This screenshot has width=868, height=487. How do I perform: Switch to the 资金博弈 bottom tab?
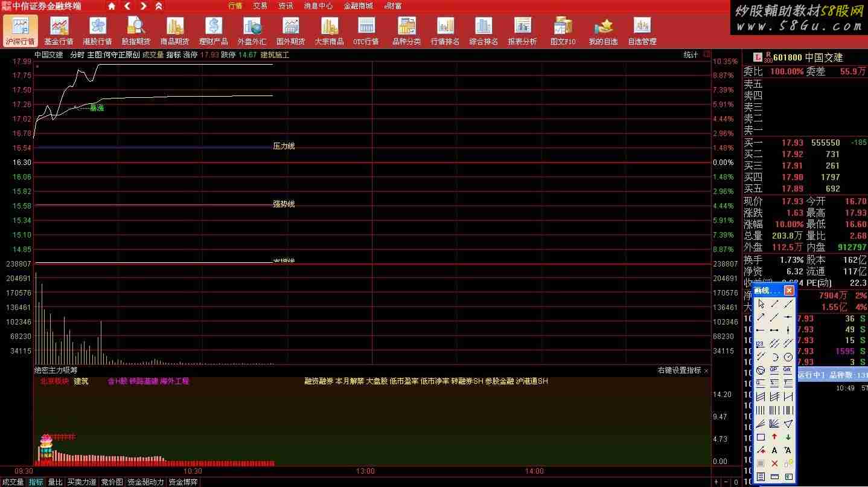point(182,482)
